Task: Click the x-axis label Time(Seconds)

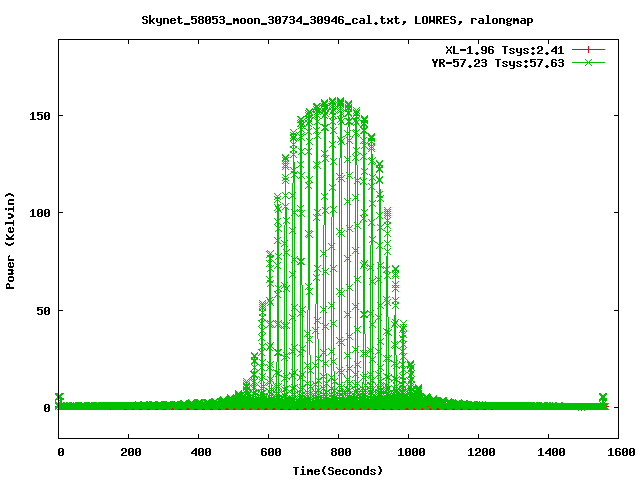Action: coord(338,471)
